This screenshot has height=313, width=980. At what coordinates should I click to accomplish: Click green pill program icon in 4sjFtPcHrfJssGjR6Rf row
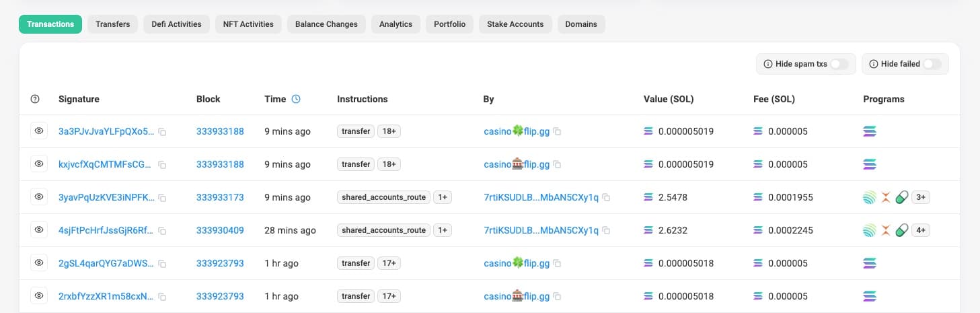click(902, 230)
